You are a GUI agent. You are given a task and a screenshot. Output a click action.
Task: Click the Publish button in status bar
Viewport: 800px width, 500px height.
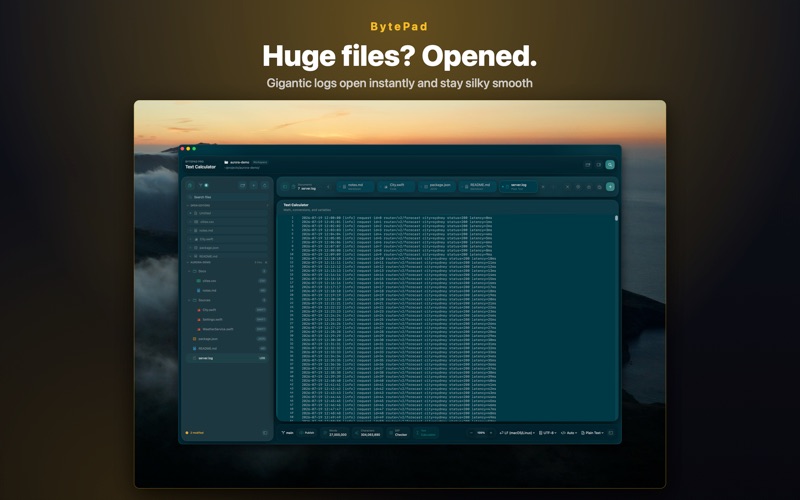tap(307, 433)
